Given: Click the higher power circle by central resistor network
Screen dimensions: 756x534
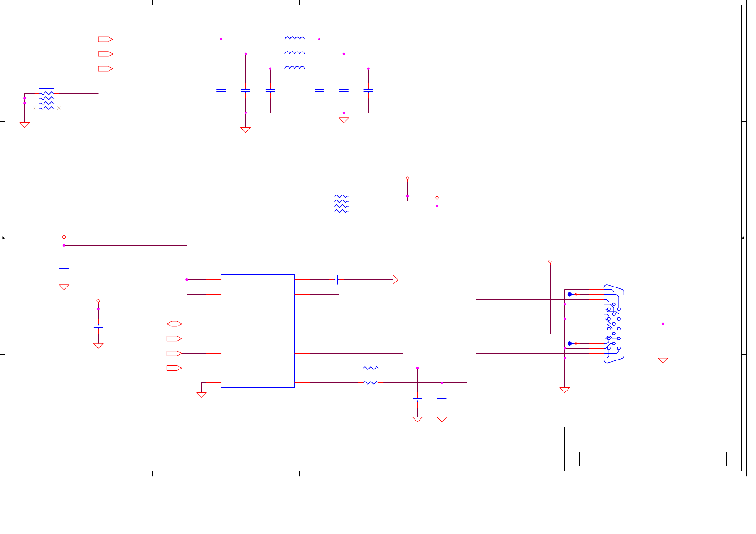Looking at the screenshot, I should [x=407, y=178].
